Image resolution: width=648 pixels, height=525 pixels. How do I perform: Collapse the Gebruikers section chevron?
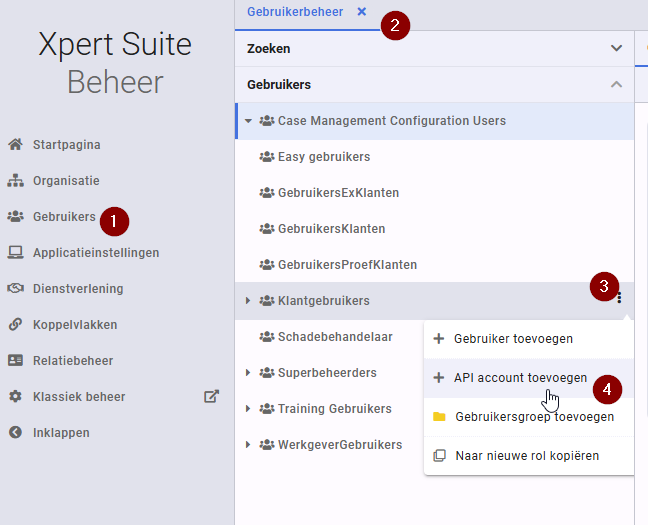point(617,84)
